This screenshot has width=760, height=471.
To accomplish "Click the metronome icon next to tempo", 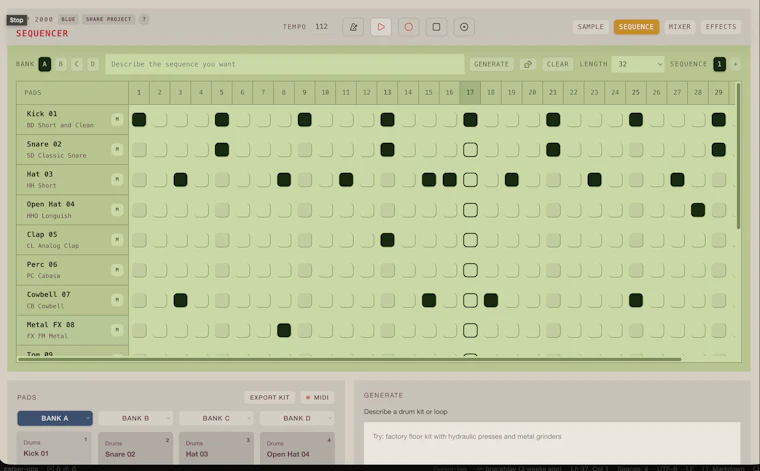I will 353,27.
